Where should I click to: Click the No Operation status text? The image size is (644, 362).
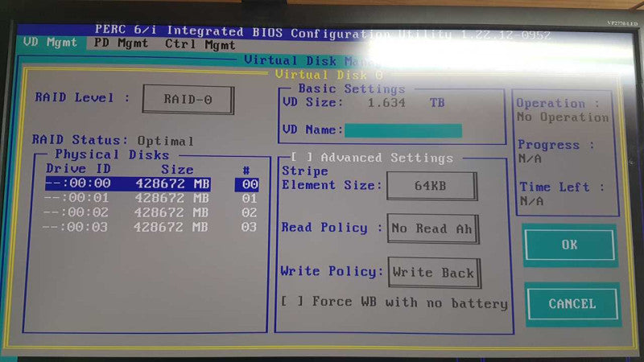point(563,117)
